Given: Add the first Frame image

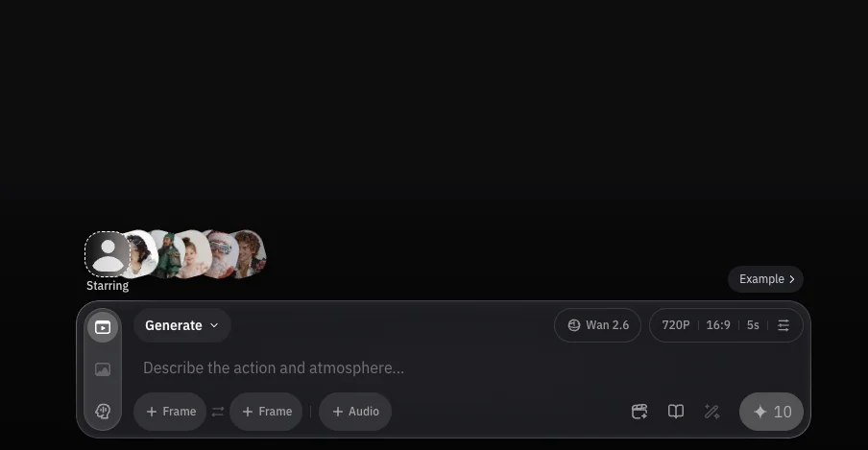Looking at the screenshot, I should pos(171,412).
